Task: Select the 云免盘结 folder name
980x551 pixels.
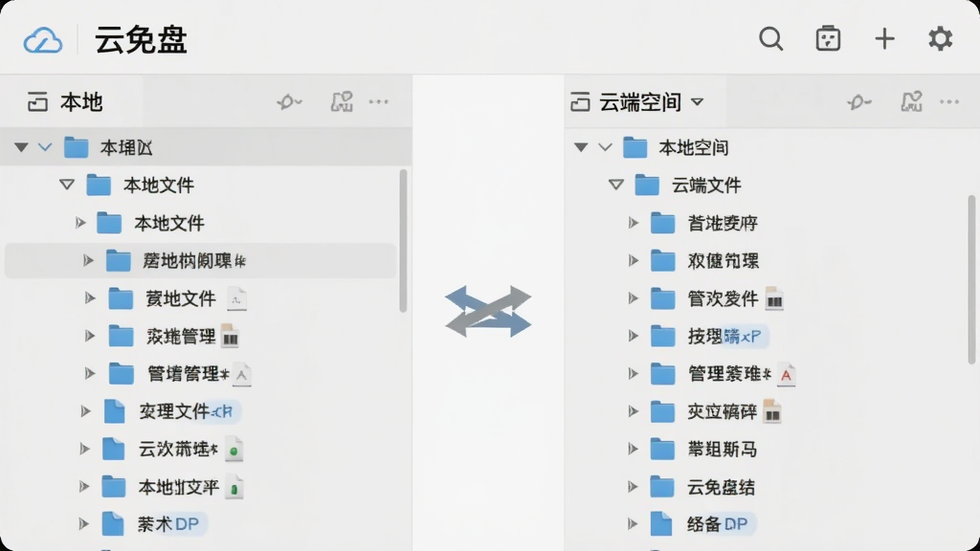Action: (x=722, y=487)
